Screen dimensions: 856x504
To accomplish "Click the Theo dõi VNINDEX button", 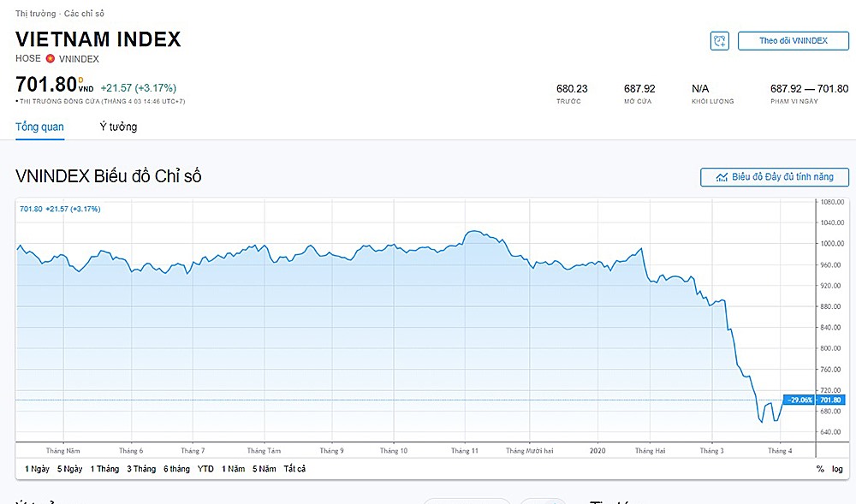I will coord(794,41).
